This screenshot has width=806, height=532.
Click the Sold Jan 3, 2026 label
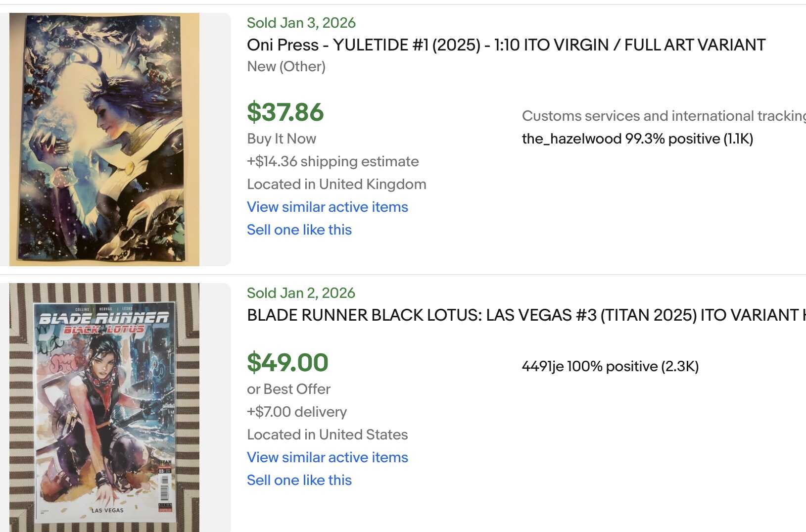(301, 23)
